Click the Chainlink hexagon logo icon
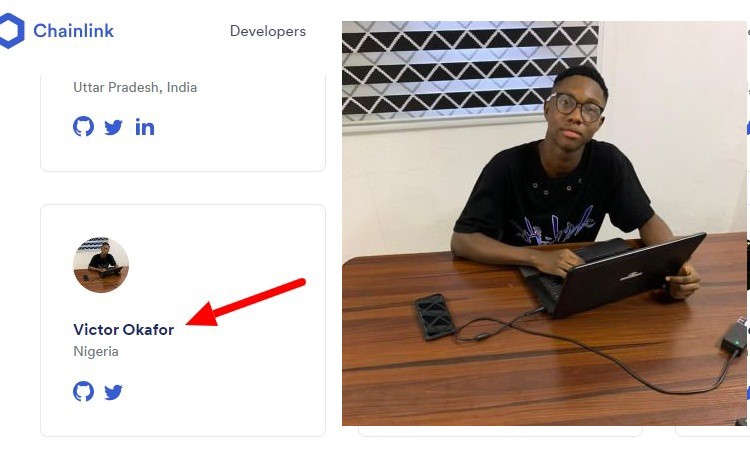 point(11,31)
